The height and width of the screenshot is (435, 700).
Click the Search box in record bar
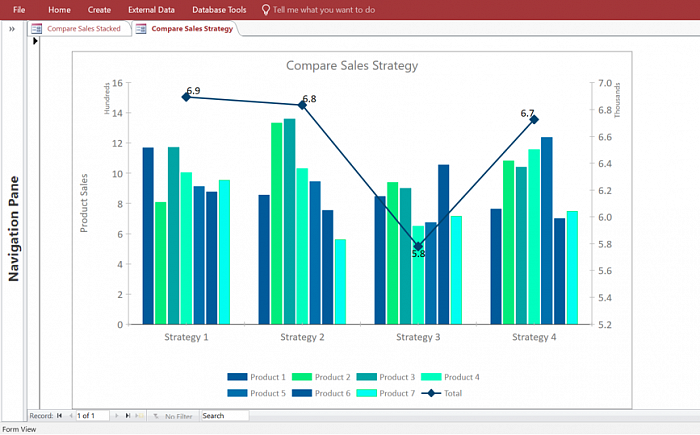pyautogui.click(x=224, y=415)
